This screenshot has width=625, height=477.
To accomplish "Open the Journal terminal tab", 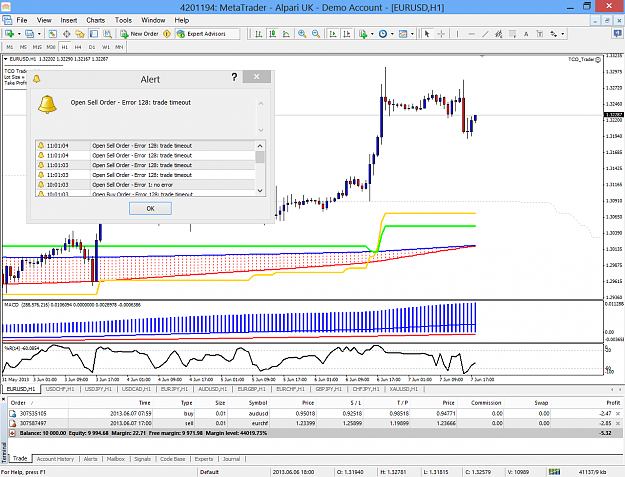I will (x=231, y=459).
